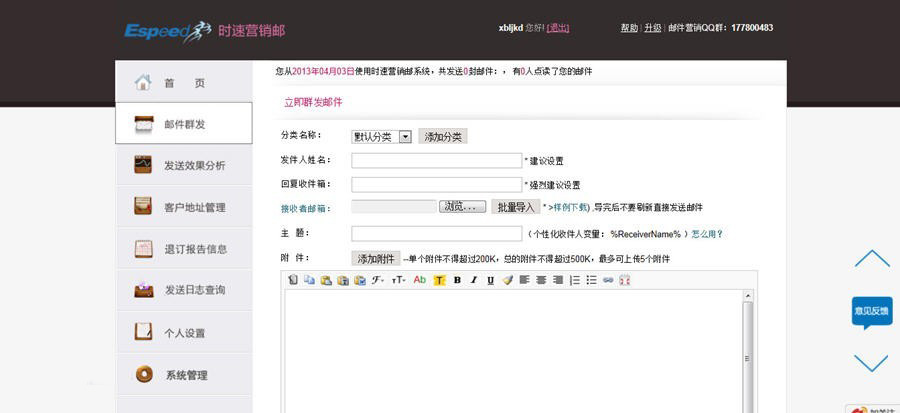Screen dimensions: 900x413
Task: Open the font size dropdown in toolbar
Action: click(x=398, y=281)
